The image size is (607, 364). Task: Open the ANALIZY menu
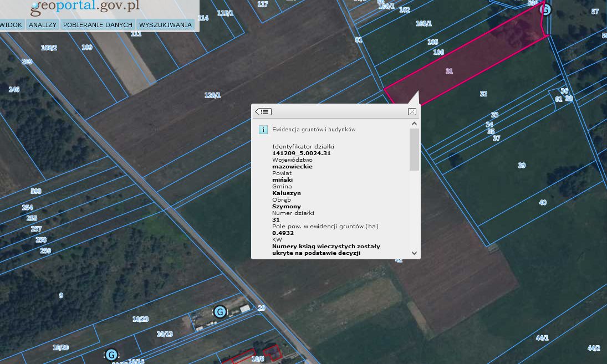click(43, 25)
